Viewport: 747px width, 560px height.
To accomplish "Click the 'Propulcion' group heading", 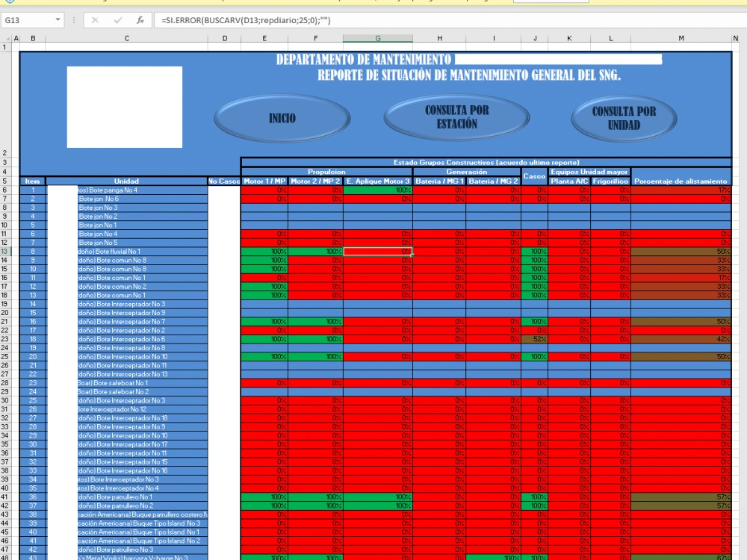I will tap(327, 172).
